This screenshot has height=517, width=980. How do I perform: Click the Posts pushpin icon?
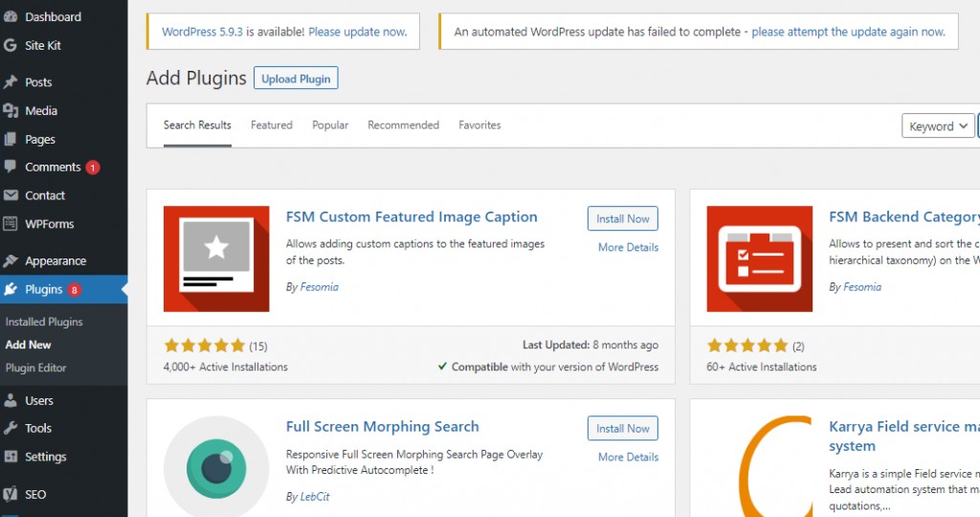(x=11, y=82)
